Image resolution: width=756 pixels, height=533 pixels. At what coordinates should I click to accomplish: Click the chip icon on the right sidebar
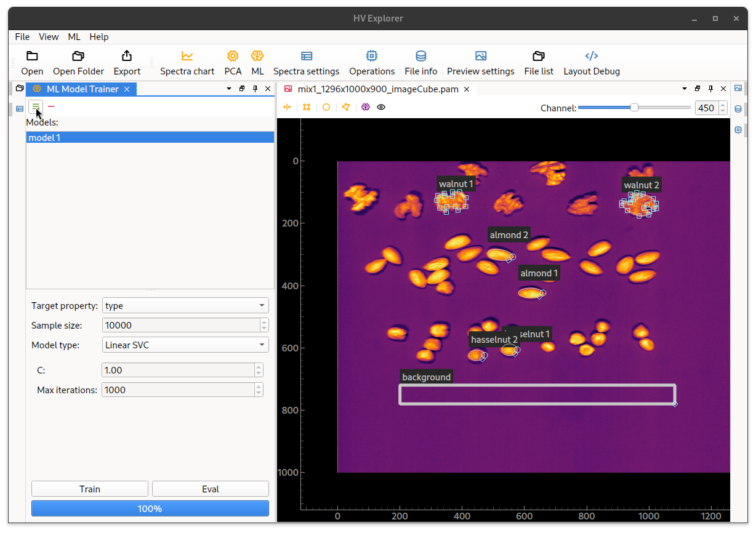click(x=738, y=130)
